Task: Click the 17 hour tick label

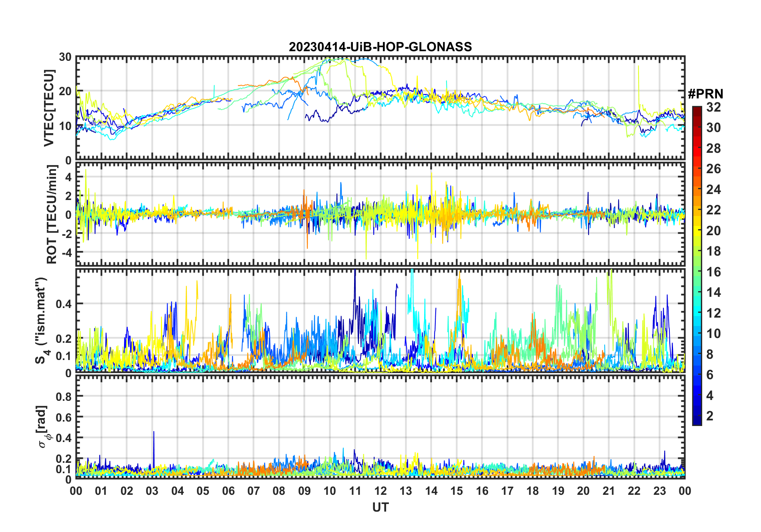Action: click(507, 491)
